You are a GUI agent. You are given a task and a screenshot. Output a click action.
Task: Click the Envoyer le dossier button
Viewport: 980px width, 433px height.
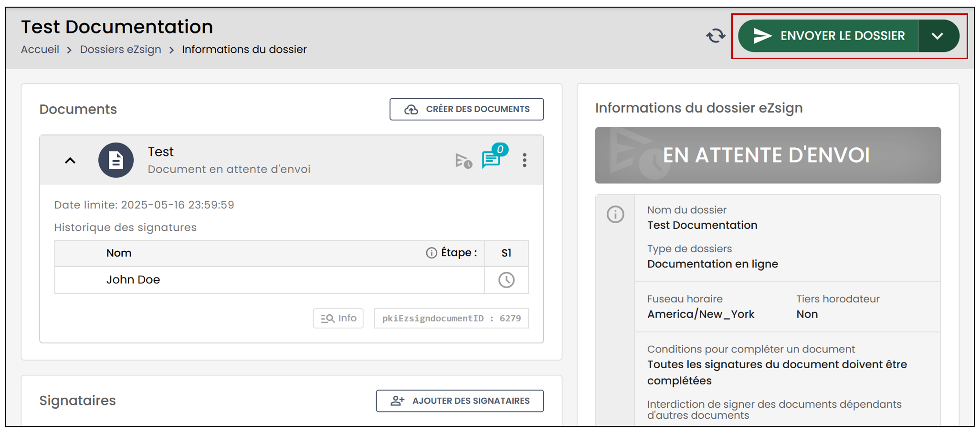click(x=828, y=36)
